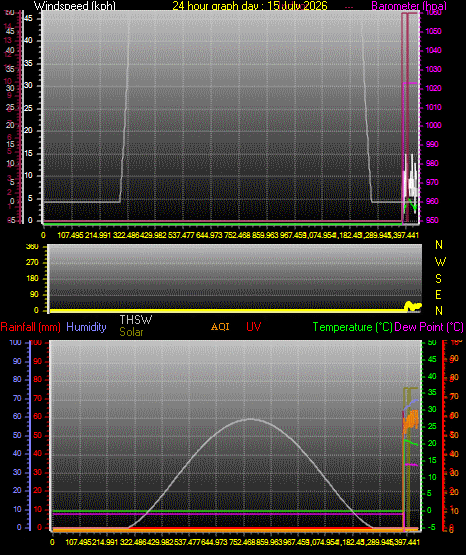Click 214.991 on the windspeed graph time axis
This screenshot has height=555, width=466.
click(x=98, y=235)
